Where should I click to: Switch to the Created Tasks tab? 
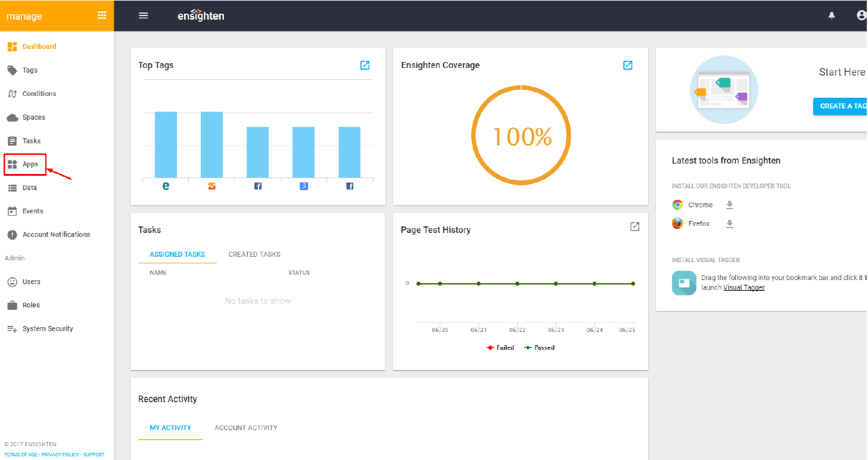[254, 254]
